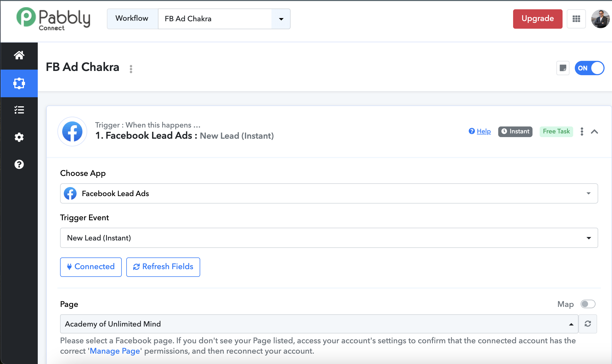
Task: Follow the Manage Page link
Action: point(115,351)
